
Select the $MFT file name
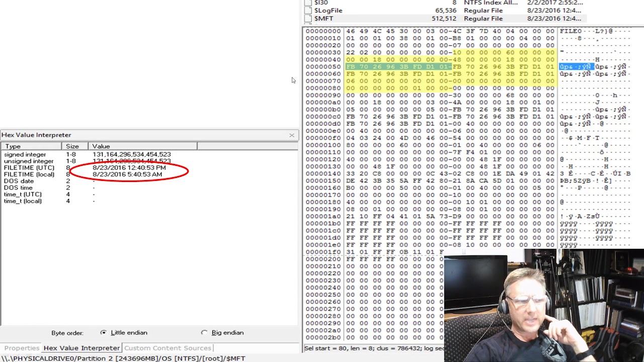point(324,19)
